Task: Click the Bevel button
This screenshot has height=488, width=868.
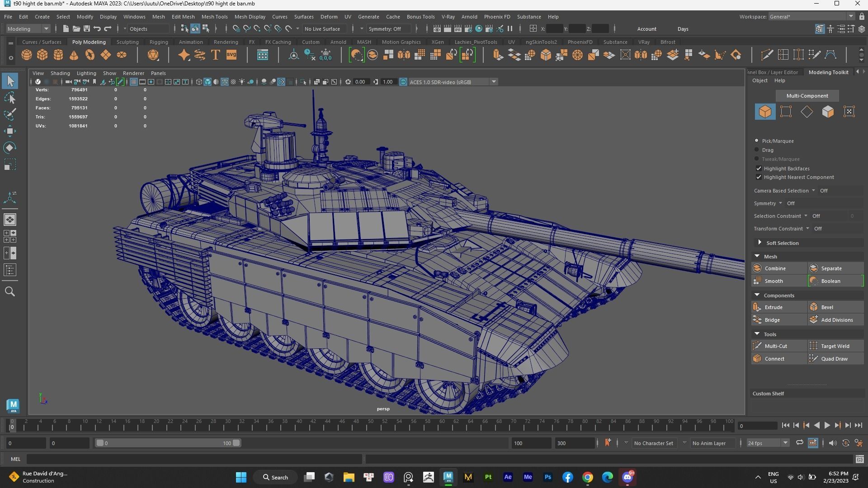Action: (835, 307)
